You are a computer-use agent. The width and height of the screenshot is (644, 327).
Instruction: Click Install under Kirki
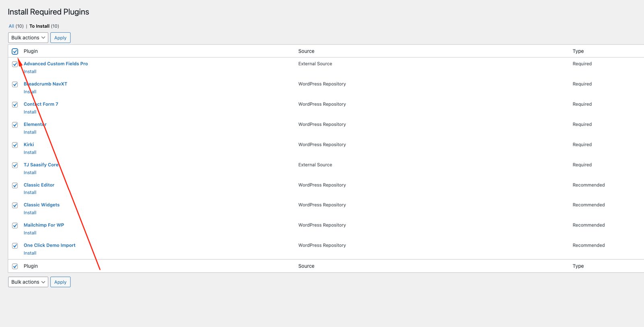tap(30, 152)
